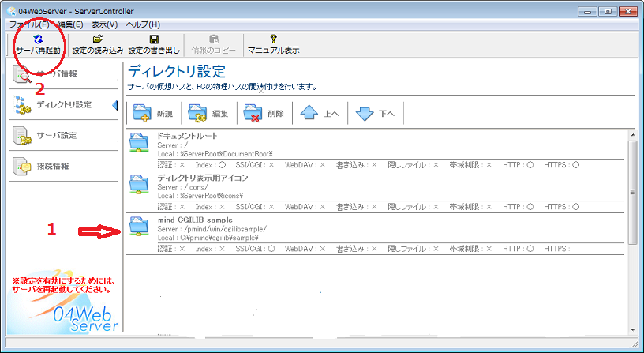
Task: Click 編集 edit directory button
Action: point(209,113)
